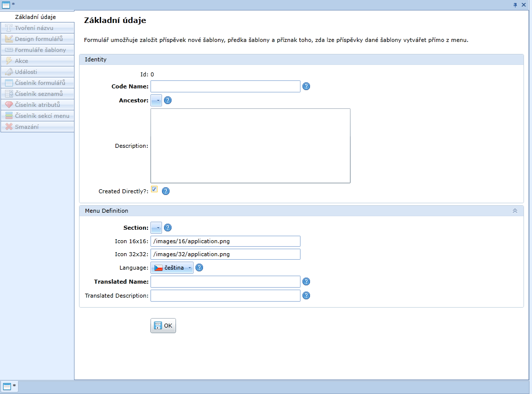Open the Ancestor dropdown
532x394 pixels.
coord(156,100)
